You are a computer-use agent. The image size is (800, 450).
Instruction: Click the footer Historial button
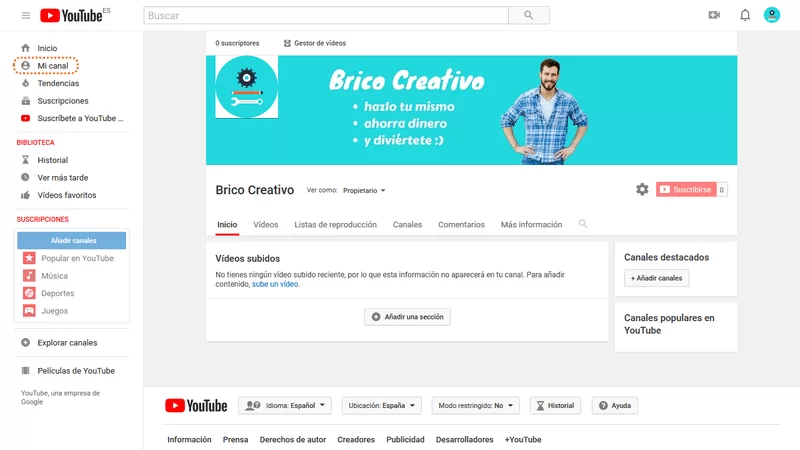point(555,406)
